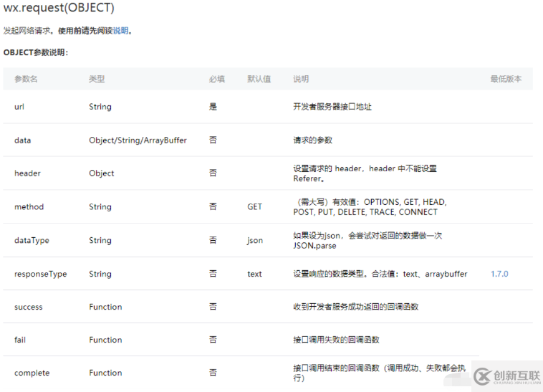
Task: Click the 说明 hyperlink in the intro
Action: tap(120, 31)
